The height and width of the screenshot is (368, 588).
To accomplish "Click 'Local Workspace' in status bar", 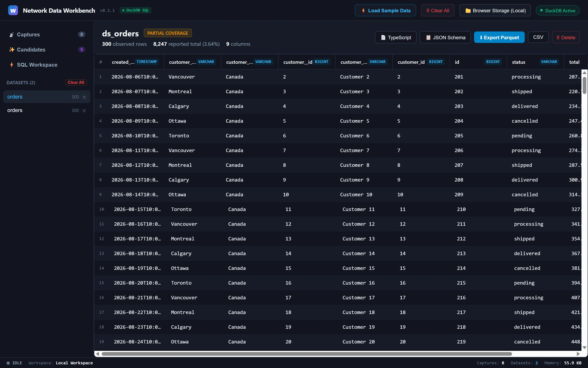I will (x=74, y=363).
